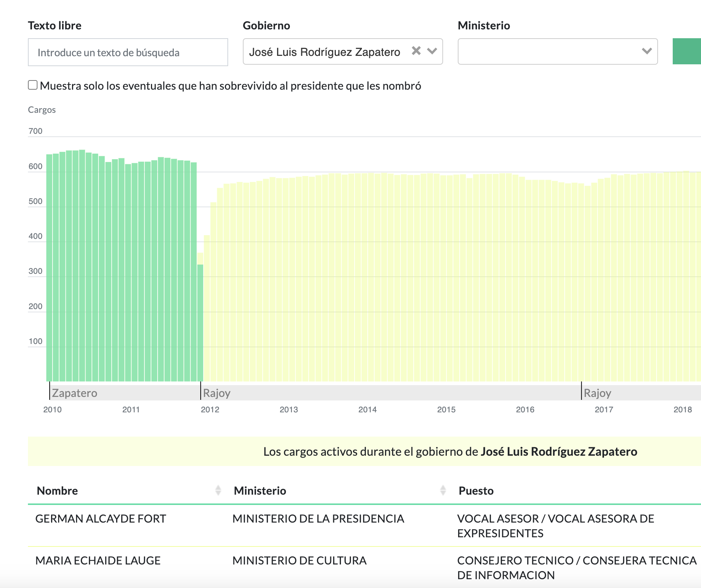Select the Zapatero government timeline marker
Image resolution: width=701 pixels, height=588 pixels.
(74, 393)
